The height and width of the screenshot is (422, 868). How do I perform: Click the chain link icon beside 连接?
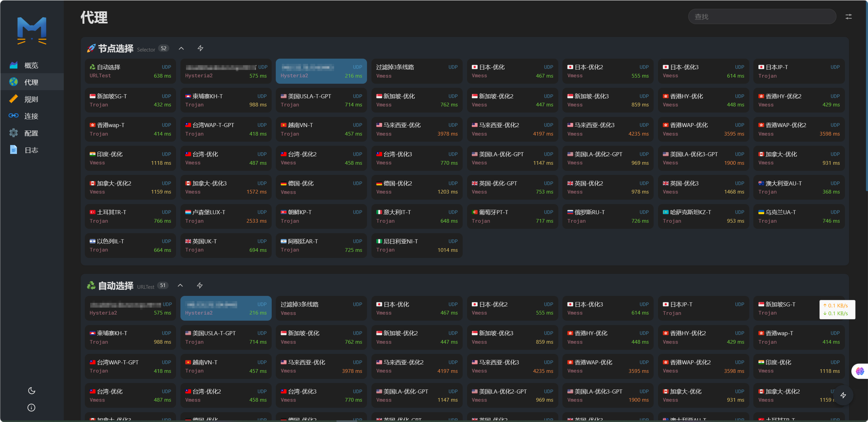(x=14, y=116)
